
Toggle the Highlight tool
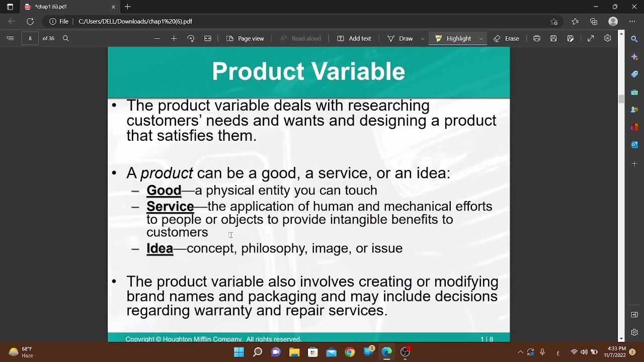pos(453,38)
